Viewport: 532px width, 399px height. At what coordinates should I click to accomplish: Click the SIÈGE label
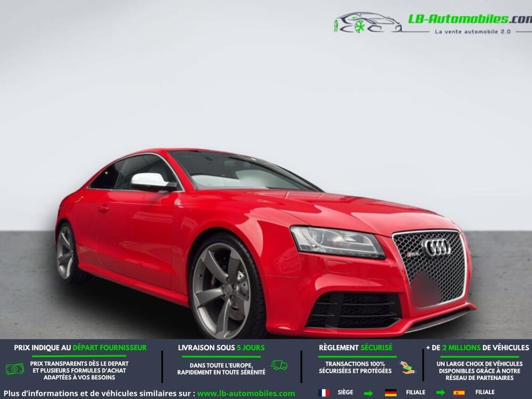345,392
